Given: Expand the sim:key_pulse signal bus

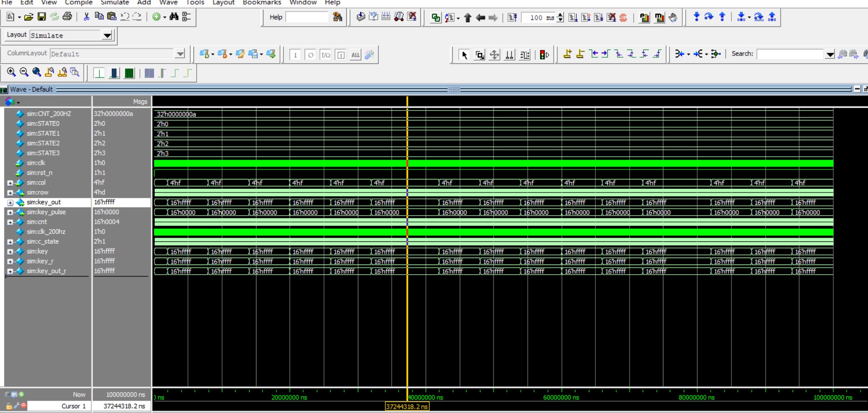Looking at the screenshot, I should [10, 212].
